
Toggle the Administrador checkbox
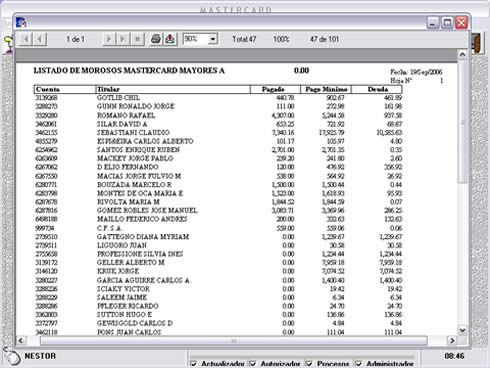pos(359,364)
